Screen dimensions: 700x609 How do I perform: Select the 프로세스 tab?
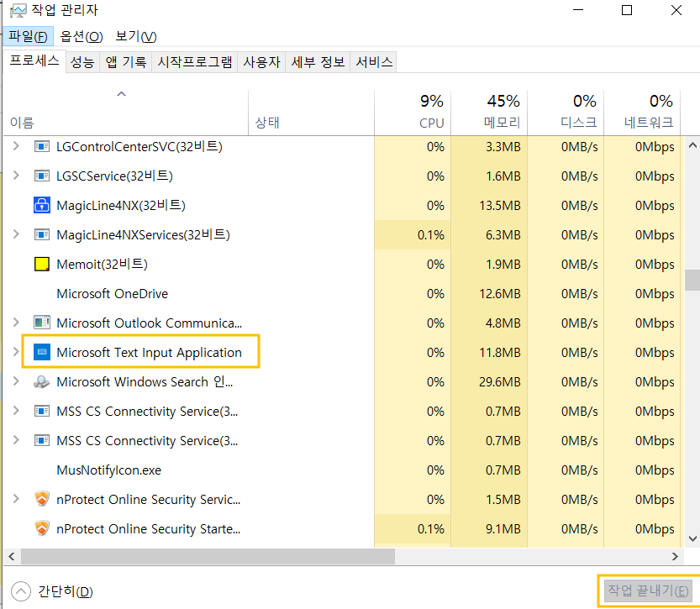tap(34, 61)
